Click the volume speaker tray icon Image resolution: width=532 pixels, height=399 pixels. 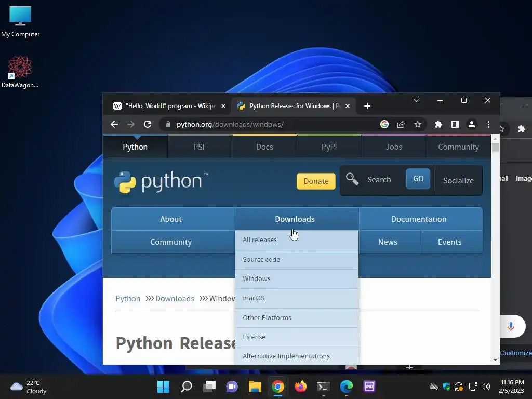click(486, 387)
